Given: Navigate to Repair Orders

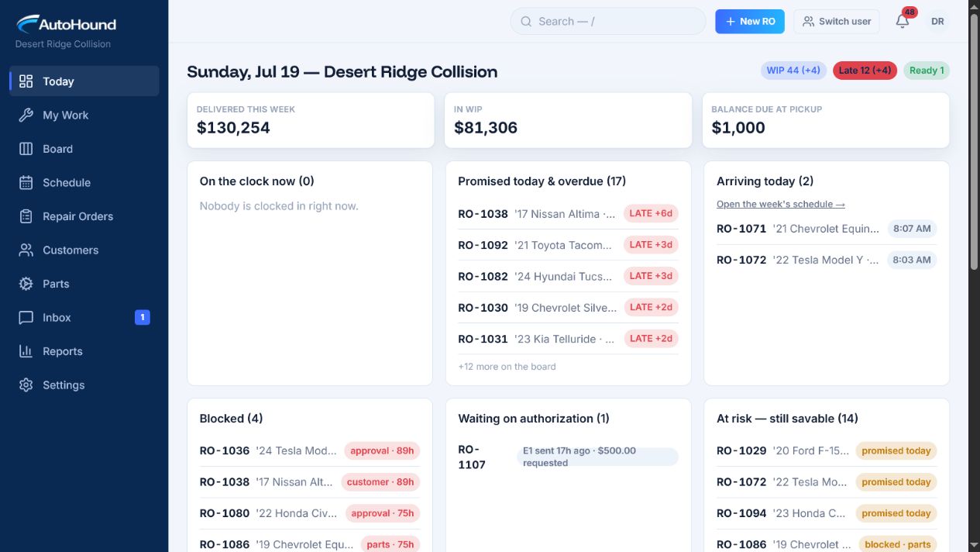Looking at the screenshot, I should click(84, 216).
